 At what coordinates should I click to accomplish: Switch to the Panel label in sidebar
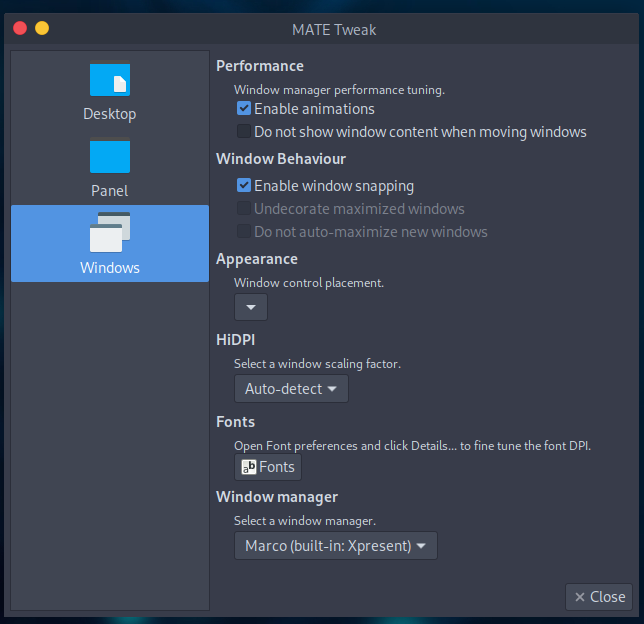point(110,190)
